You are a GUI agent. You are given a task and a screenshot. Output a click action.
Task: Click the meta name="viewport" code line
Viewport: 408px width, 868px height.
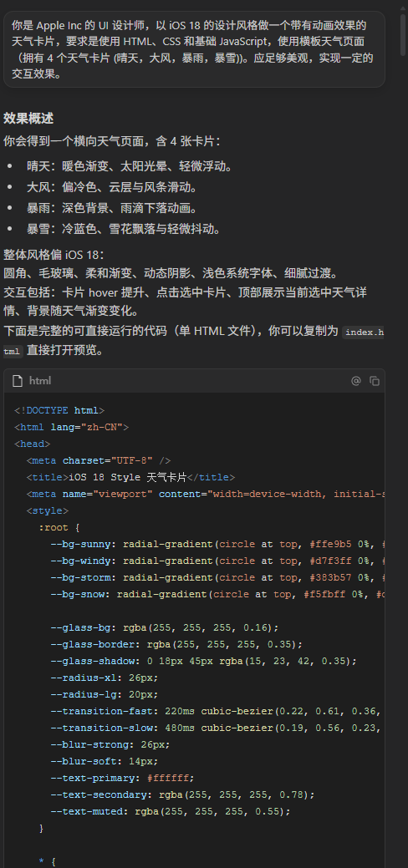[x=205, y=494]
